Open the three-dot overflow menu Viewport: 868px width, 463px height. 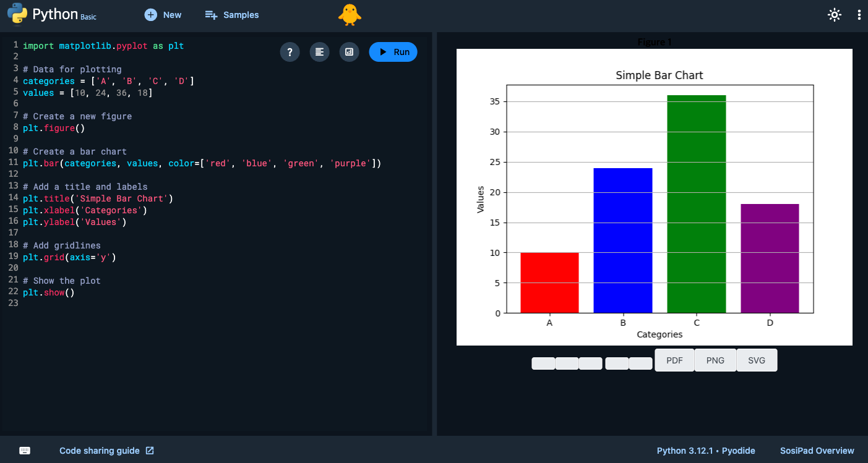coord(859,14)
